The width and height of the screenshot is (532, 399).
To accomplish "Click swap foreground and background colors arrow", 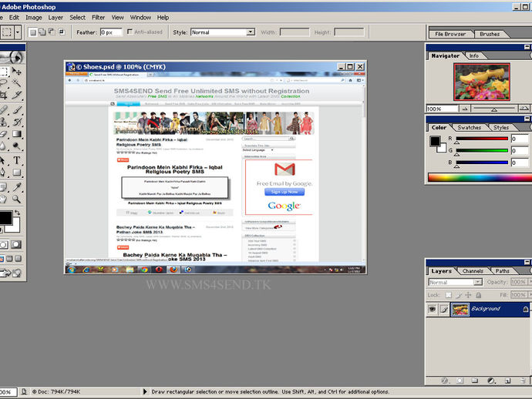I will [x=17, y=213].
